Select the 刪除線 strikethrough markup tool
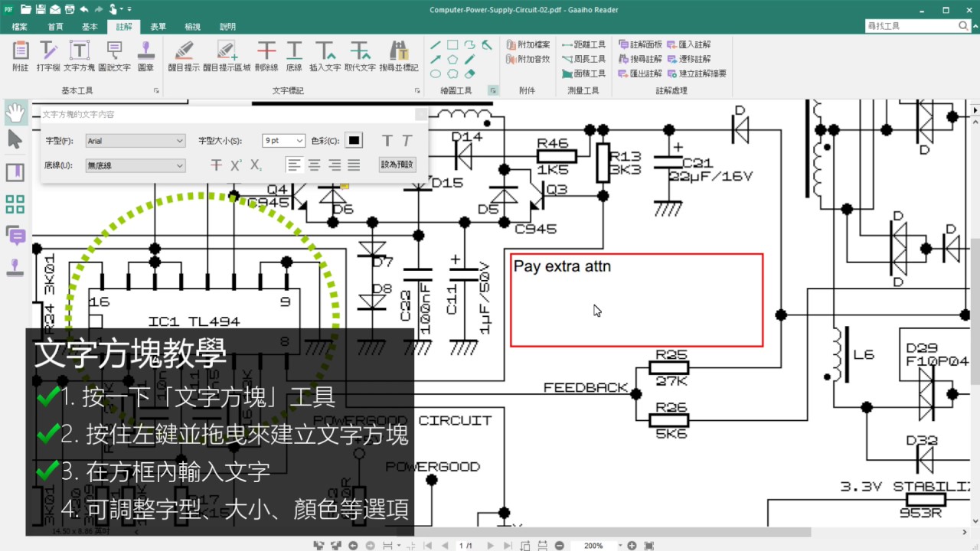This screenshot has height=551, width=980. 266,56
